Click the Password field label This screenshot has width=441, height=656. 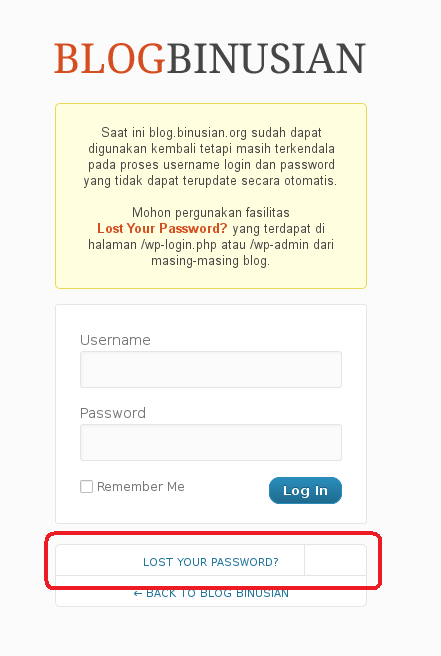pos(113,413)
